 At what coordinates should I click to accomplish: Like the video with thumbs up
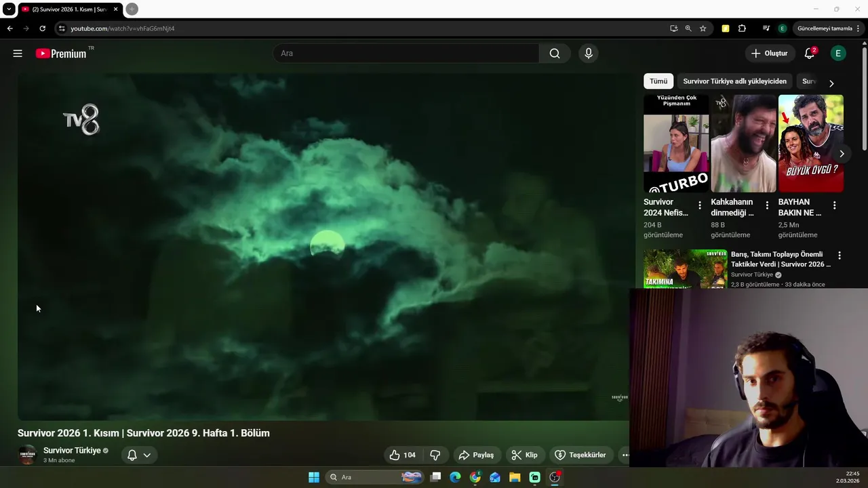(401, 455)
